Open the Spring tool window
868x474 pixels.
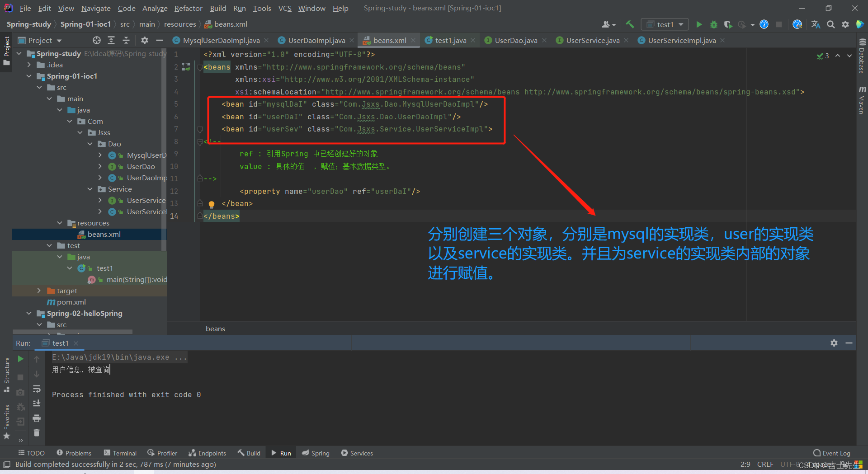[x=316, y=453]
